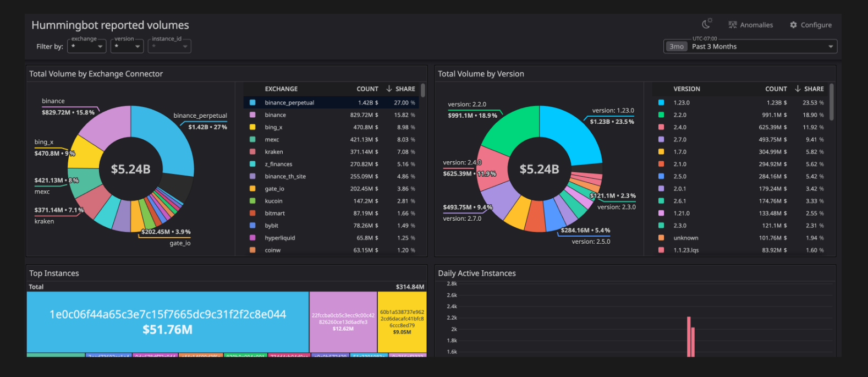
Task: Click the binance exchange name in table
Action: [x=275, y=115]
